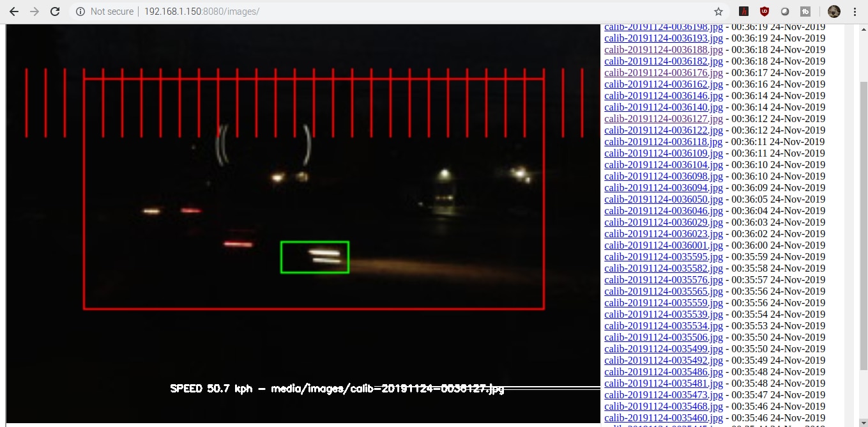Go back to the previous page

tap(14, 12)
